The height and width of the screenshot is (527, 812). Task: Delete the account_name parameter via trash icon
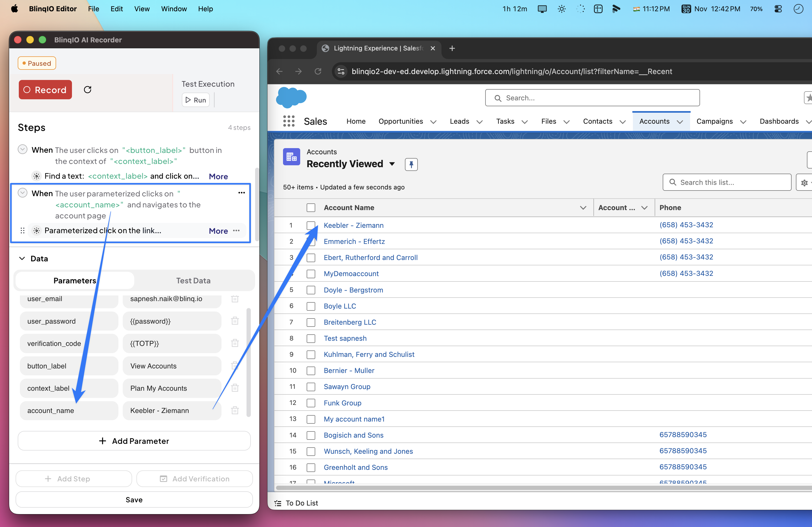(235, 411)
